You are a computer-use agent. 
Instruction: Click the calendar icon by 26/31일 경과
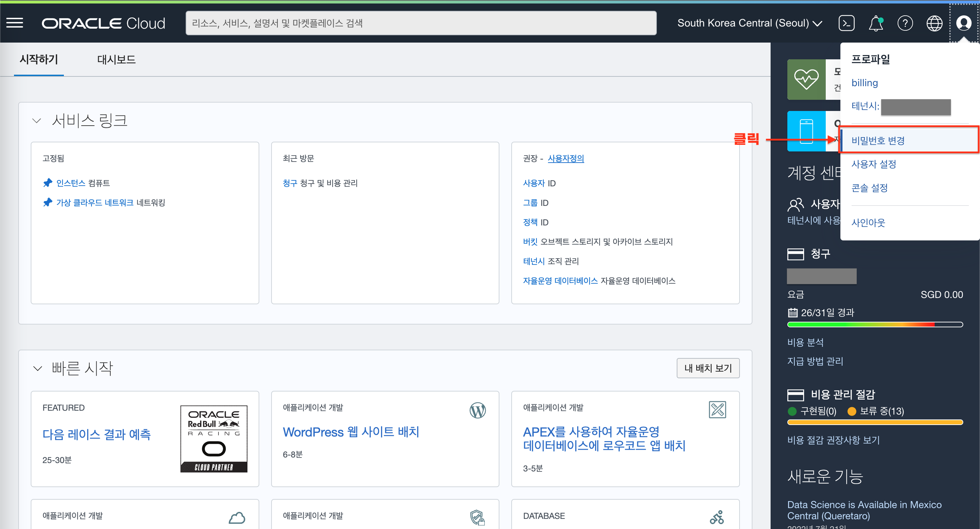tap(793, 313)
